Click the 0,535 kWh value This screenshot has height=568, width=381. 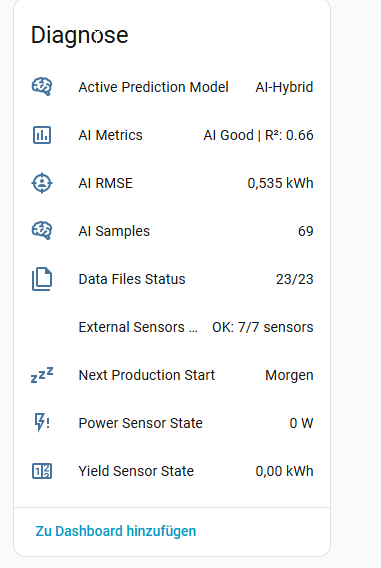tap(280, 183)
